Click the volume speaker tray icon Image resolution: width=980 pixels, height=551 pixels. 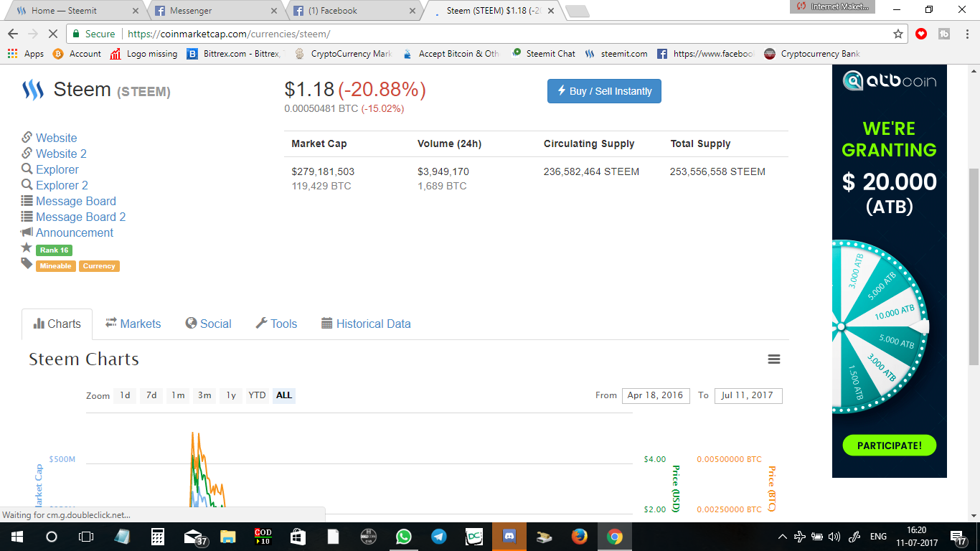[x=834, y=537]
